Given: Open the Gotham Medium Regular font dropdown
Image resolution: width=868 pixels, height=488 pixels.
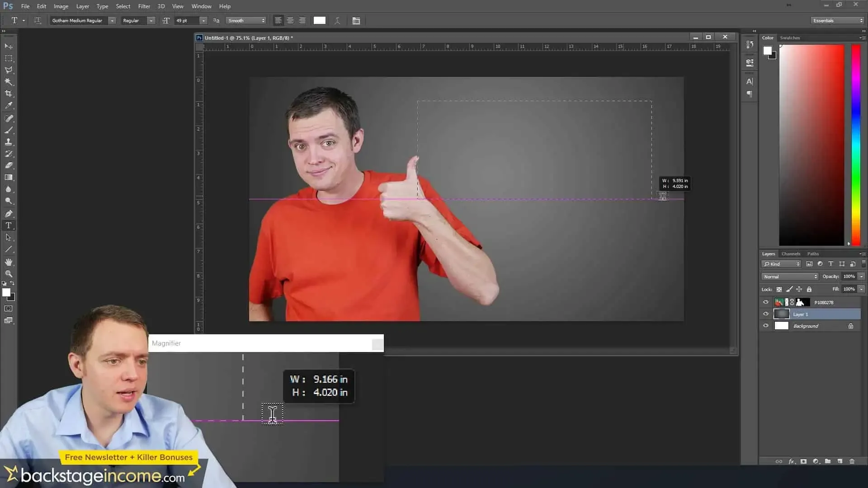Looking at the screenshot, I should 111,20.
